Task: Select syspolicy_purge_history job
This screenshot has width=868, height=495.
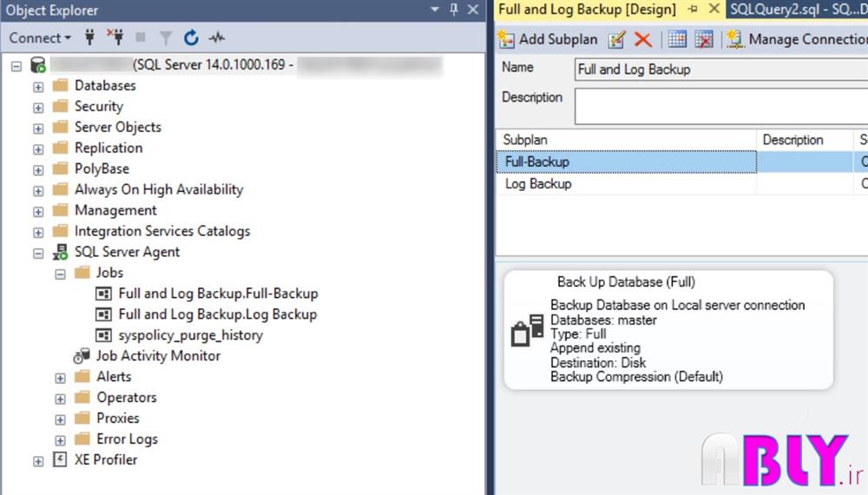Action: [190, 335]
